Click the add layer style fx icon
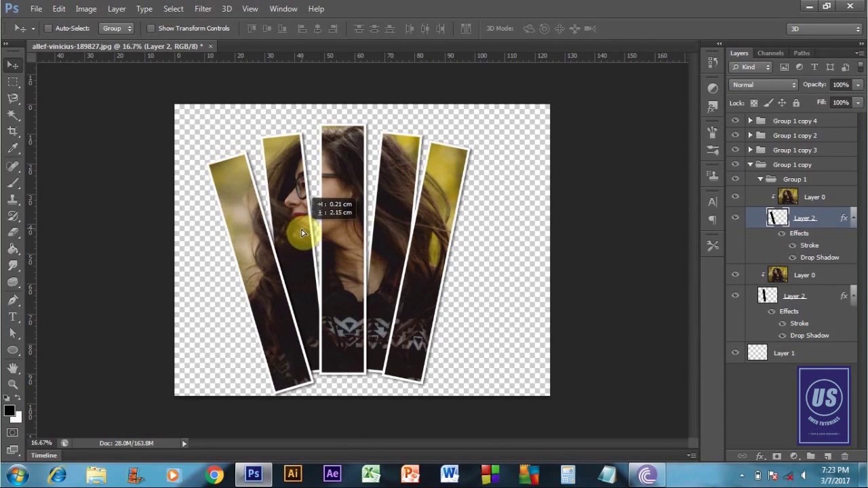868x488 pixels. tap(760, 456)
